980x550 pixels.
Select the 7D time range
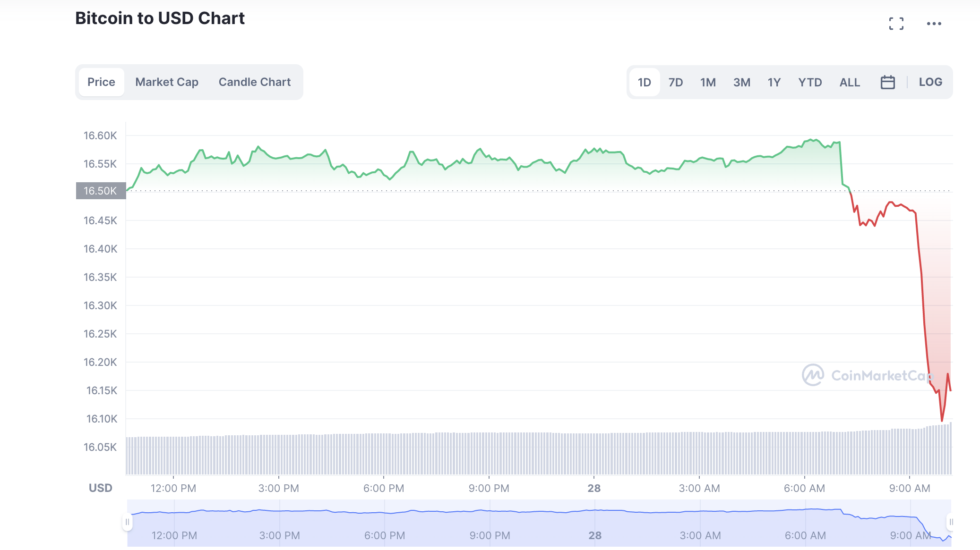point(675,83)
